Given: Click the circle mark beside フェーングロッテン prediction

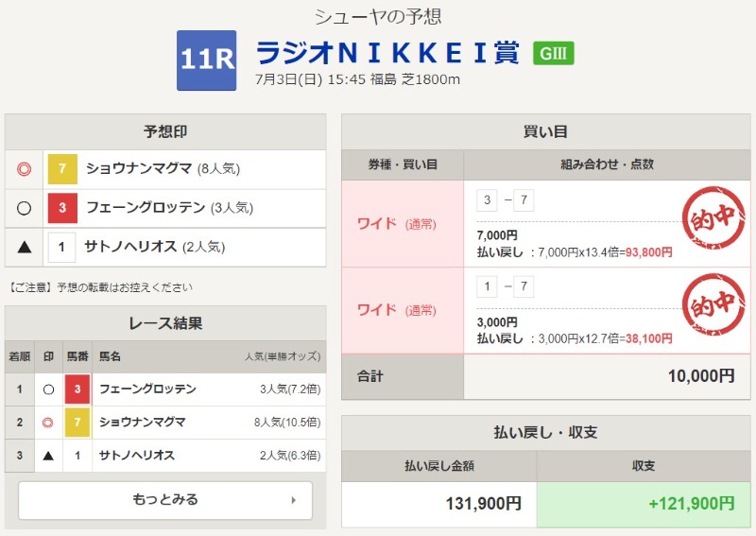Looking at the screenshot, I should click(x=25, y=208).
